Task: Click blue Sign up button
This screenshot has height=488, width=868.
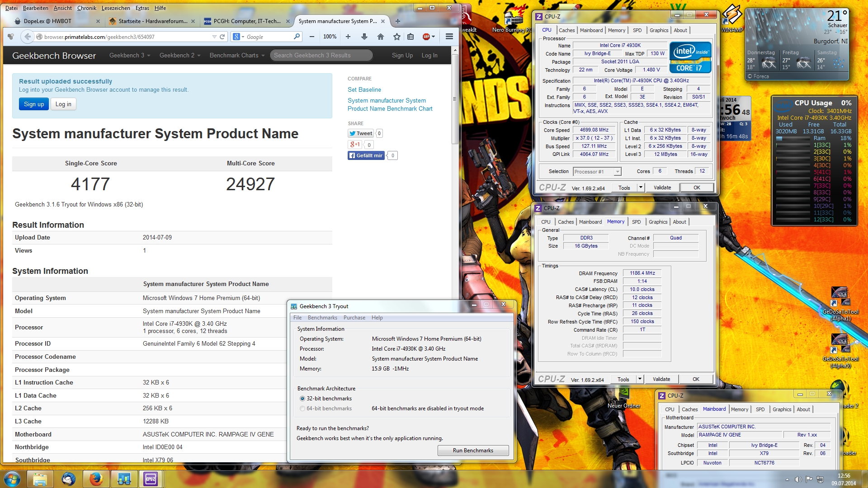Action: [x=34, y=104]
